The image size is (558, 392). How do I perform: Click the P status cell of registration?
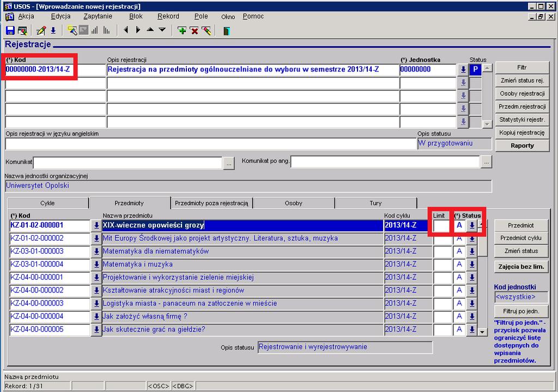tap(475, 70)
